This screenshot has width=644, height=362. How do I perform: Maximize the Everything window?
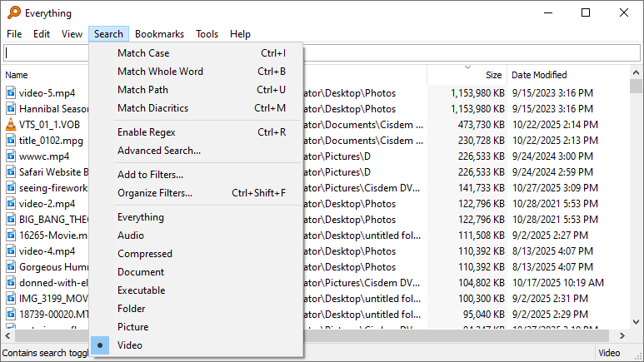[x=586, y=12]
